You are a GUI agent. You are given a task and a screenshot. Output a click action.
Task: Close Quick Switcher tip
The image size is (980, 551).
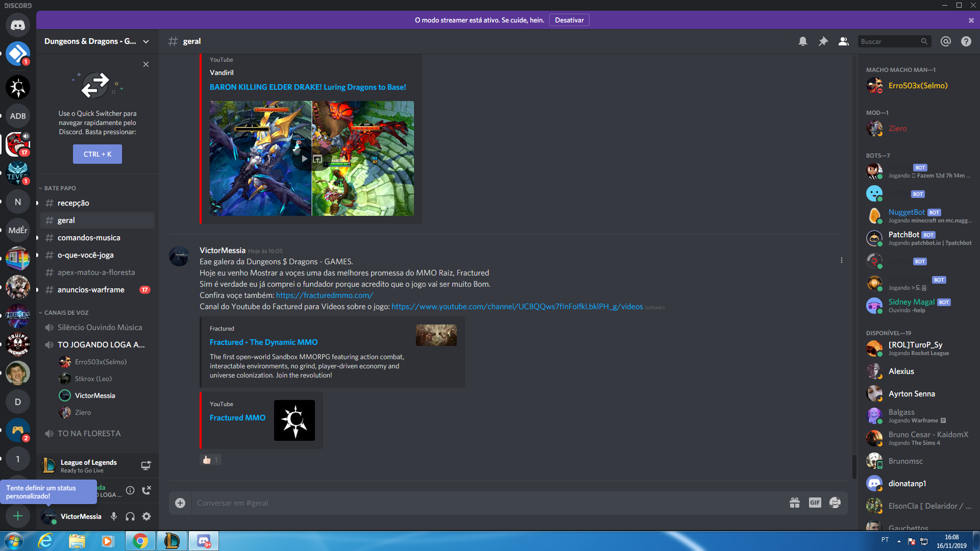tap(146, 64)
